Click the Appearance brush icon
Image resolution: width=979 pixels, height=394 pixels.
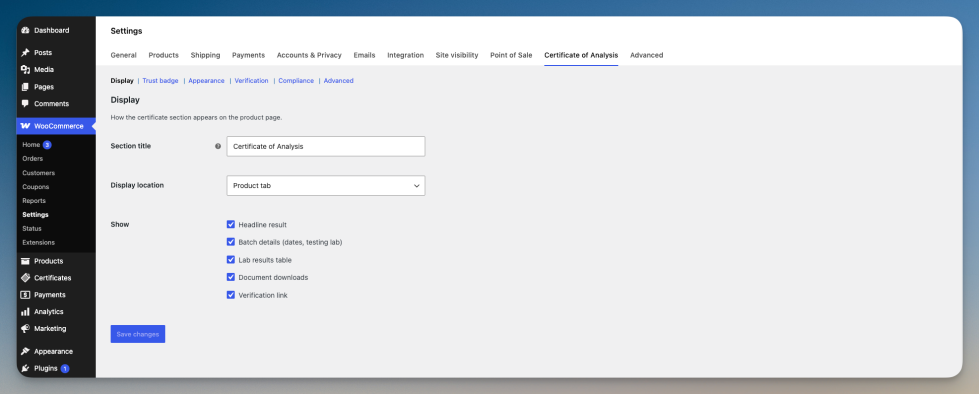(26, 352)
